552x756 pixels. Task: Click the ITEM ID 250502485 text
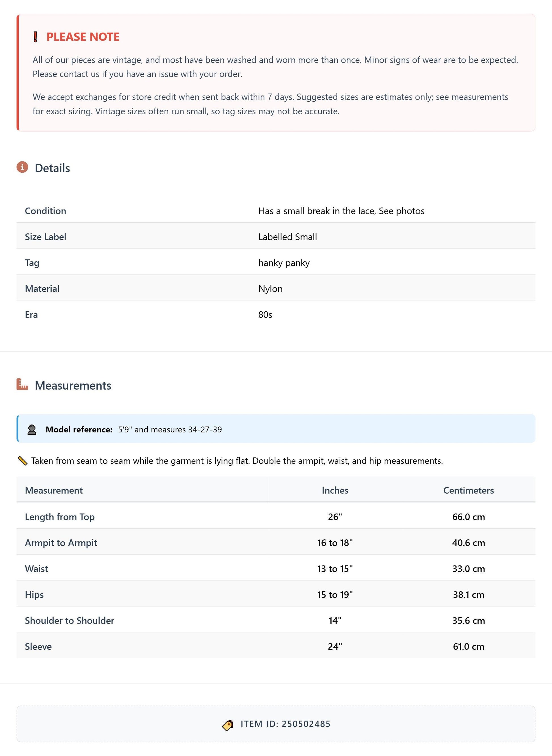point(285,724)
